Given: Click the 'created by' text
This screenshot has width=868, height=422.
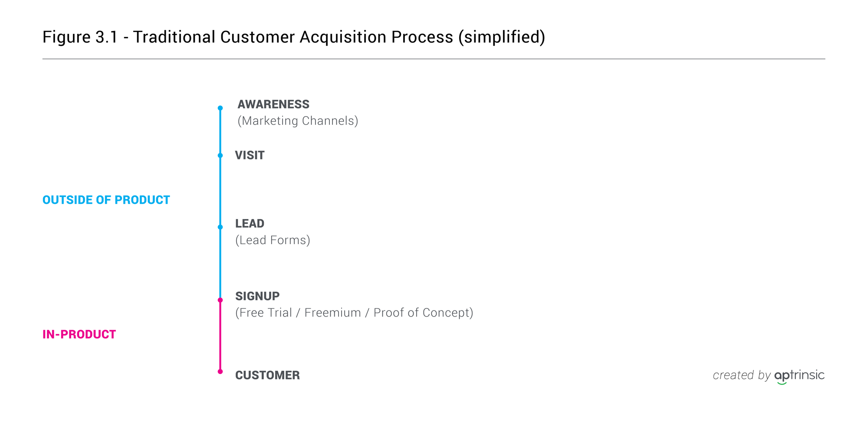Looking at the screenshot, I should 741,375.
